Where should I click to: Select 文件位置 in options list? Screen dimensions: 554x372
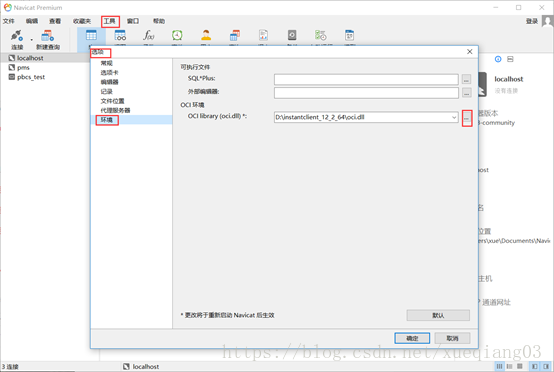pyautogui.click(x=112, y=101)
